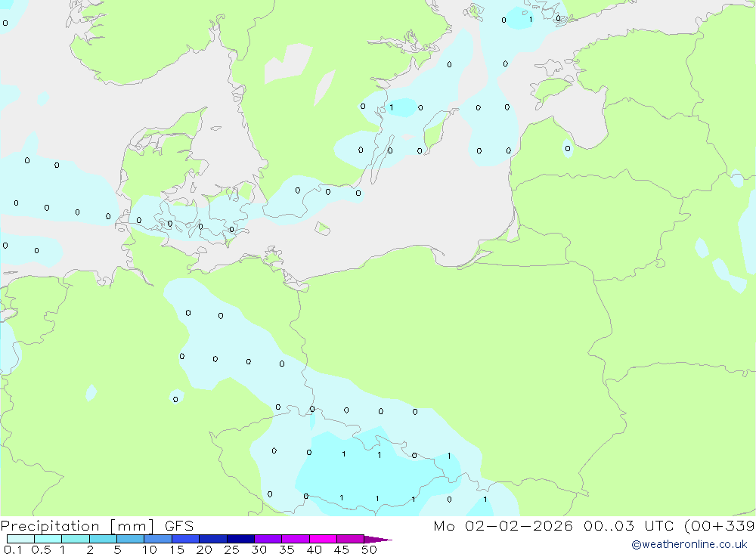
Task: Select the 40–45 mm magenta legend swatch
Action: point(323,539)
